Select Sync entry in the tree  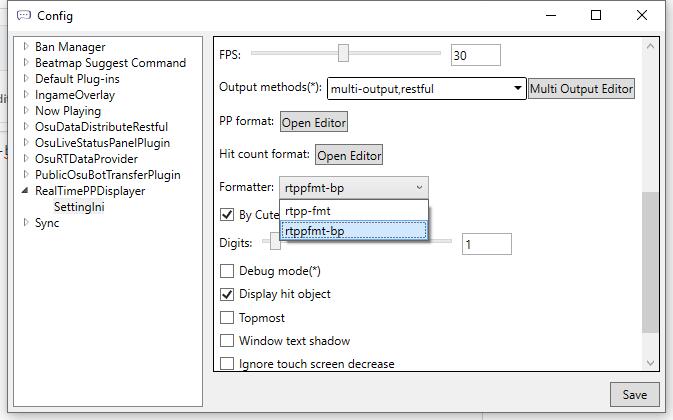click(47, 223)
